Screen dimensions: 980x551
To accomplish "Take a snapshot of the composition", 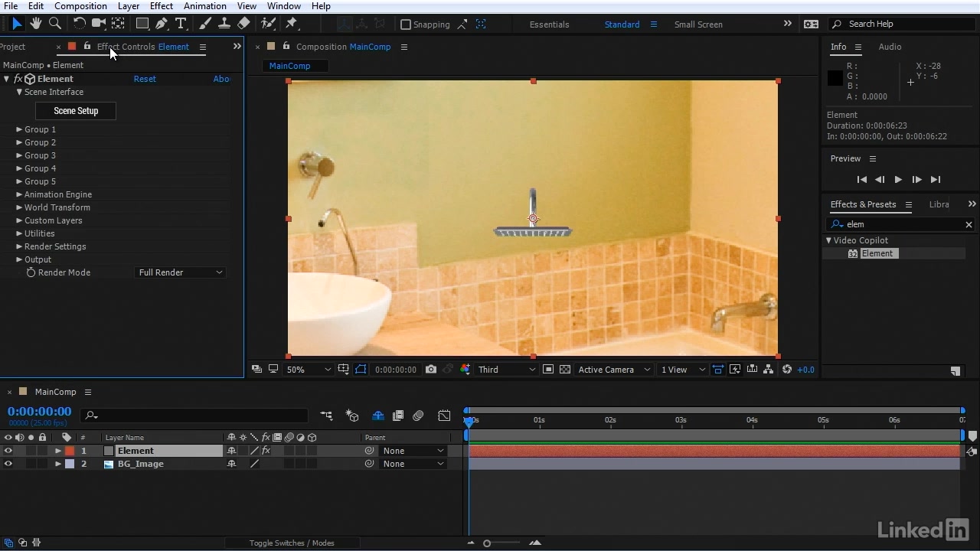I will point(431,369).
